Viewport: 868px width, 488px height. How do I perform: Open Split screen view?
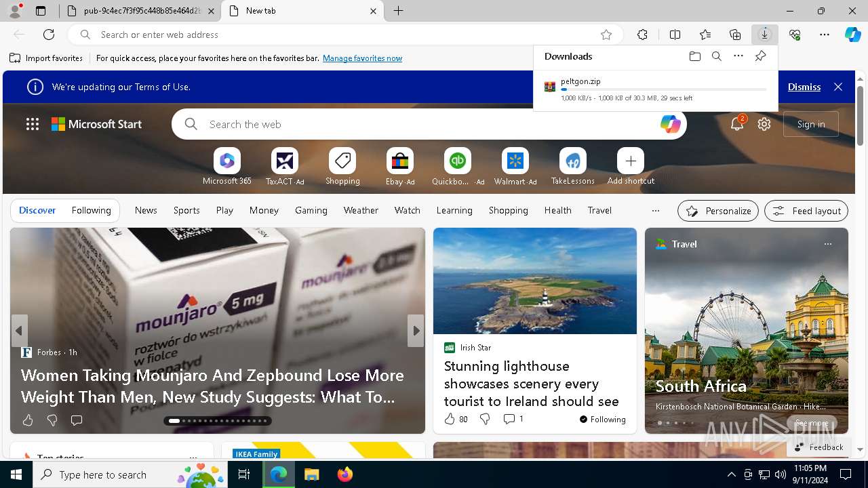(x=675, y=35)
